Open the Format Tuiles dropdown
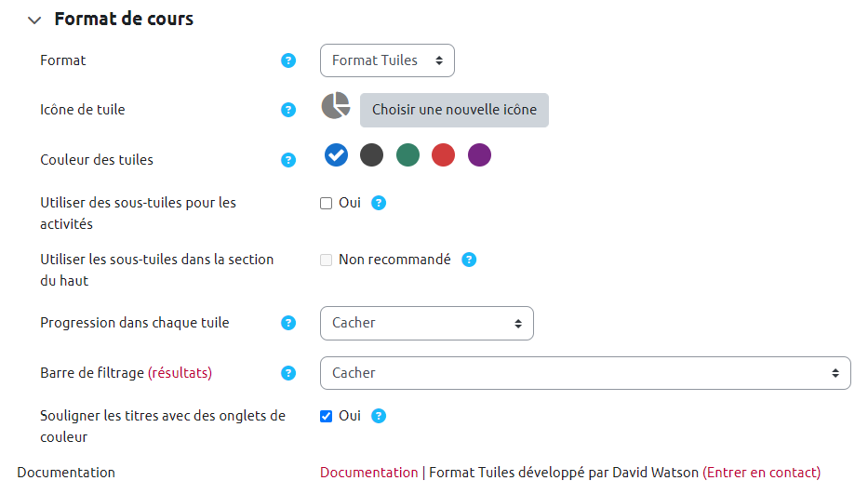Screen dimensions: 868x494 pyautogui.click(x=387, y=60)
